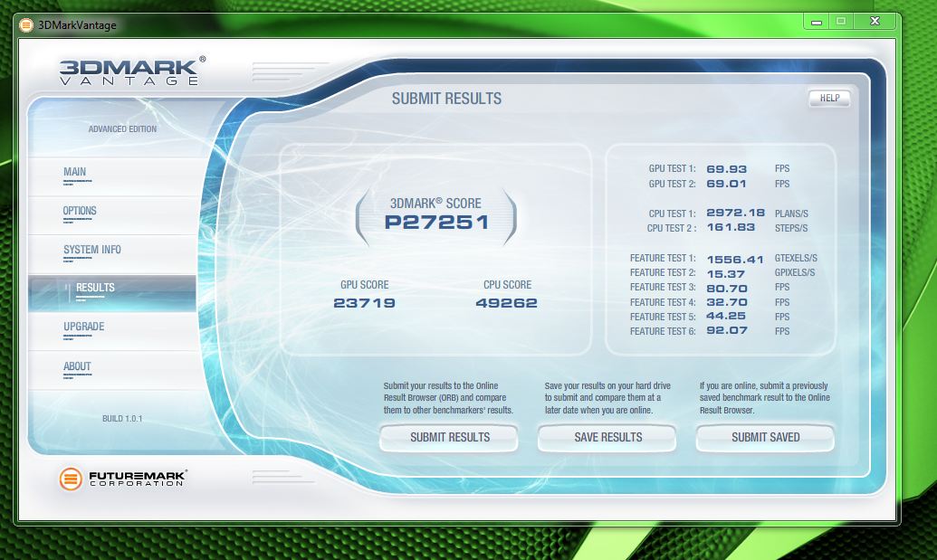The image size is (937, 560).
Task: Click Feature Test 4 value 32.70
Action: pyautogui.click(x=727, y=303)
